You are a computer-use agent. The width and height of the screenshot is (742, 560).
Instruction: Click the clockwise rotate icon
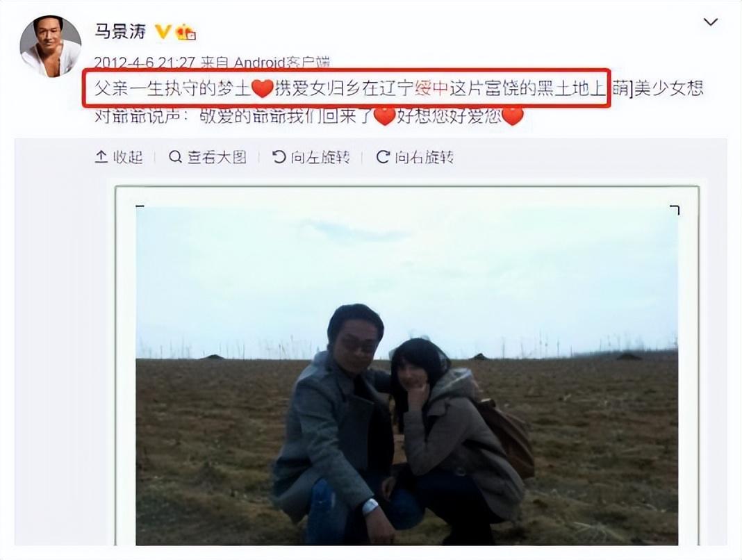382,157
